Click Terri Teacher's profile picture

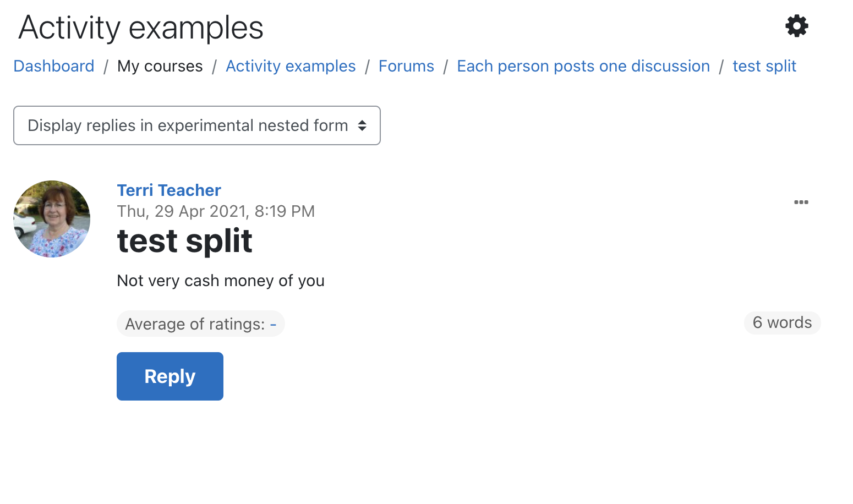(52, 219)
